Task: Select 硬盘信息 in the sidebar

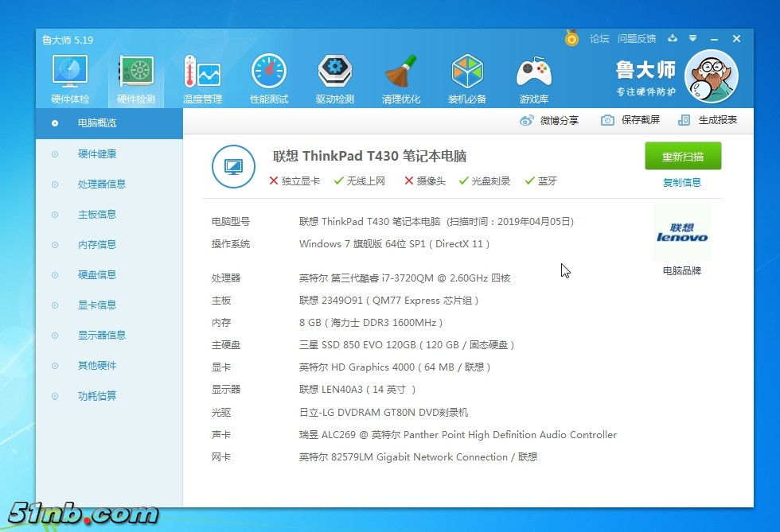Action: click(97, 274)
